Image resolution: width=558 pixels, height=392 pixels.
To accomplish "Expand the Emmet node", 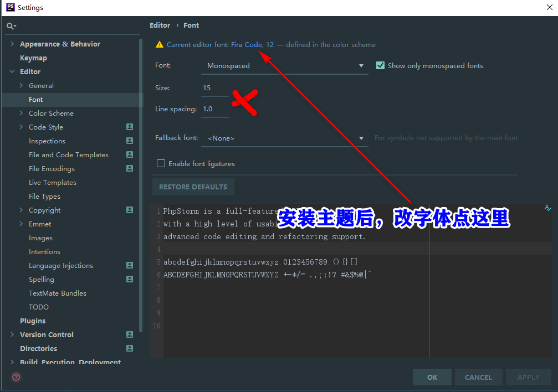I will pyautogui.click(x=21, y=224).
